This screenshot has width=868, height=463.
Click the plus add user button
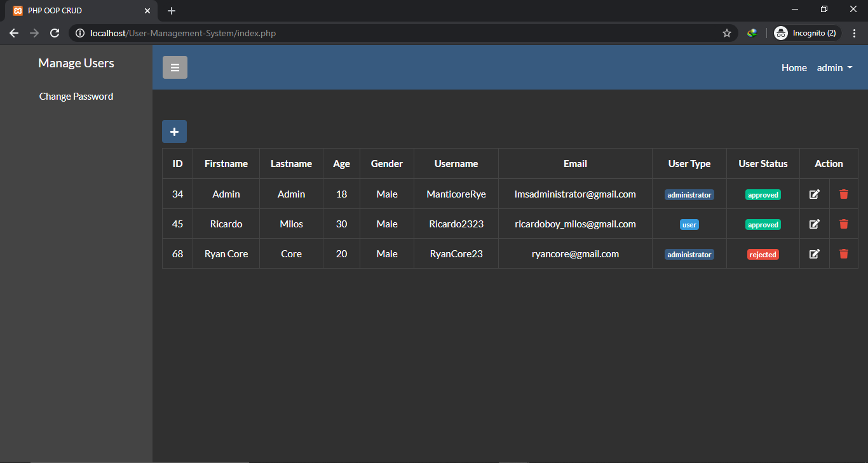click(175, 131)
